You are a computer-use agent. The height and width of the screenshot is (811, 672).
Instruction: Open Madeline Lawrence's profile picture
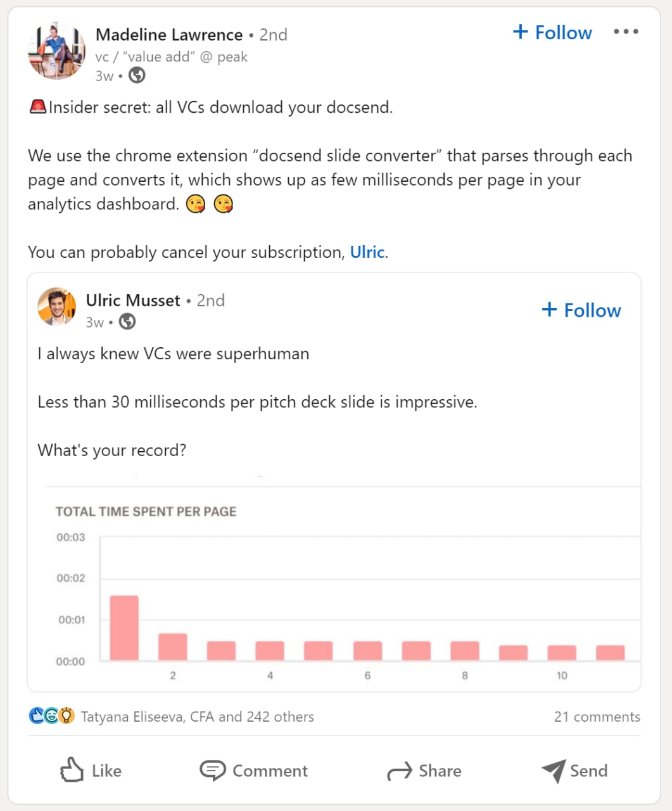click(x=57, y=51)
